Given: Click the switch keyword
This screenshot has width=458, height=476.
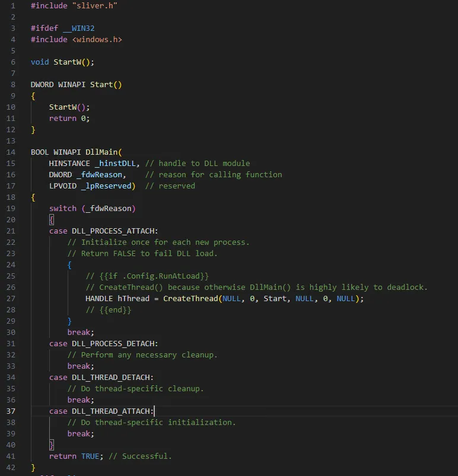Looking at the screenshot, I should tap(63, 209).
